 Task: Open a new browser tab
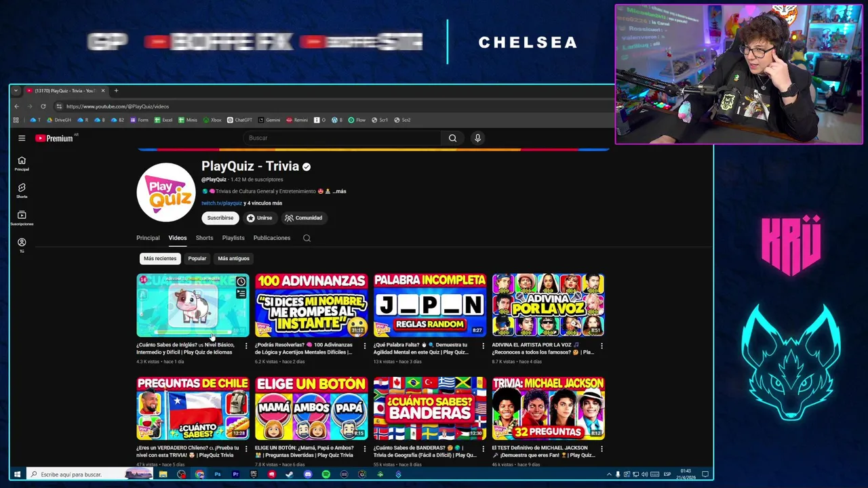point(116,91)
